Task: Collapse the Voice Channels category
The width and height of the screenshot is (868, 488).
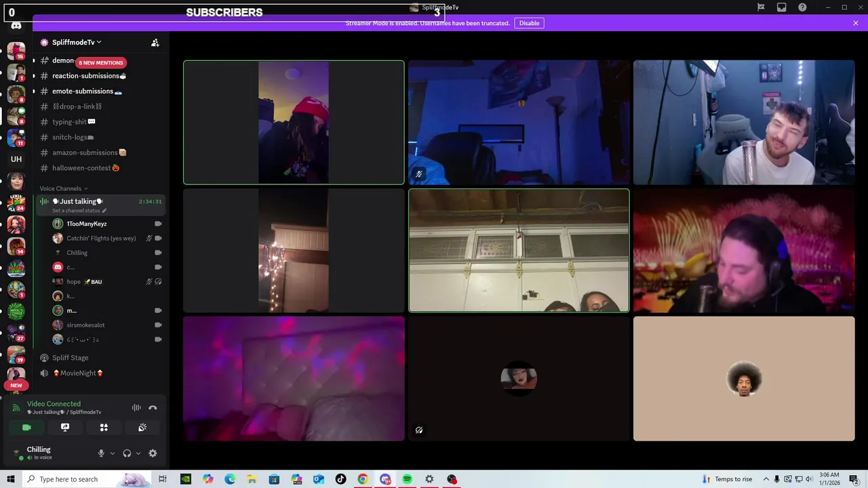Action: [x=63, y=188]
